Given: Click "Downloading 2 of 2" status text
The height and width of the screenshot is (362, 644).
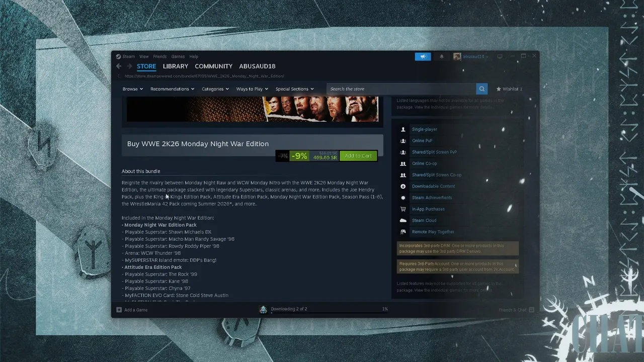Looking at the screenshot, I should point(289,309).
